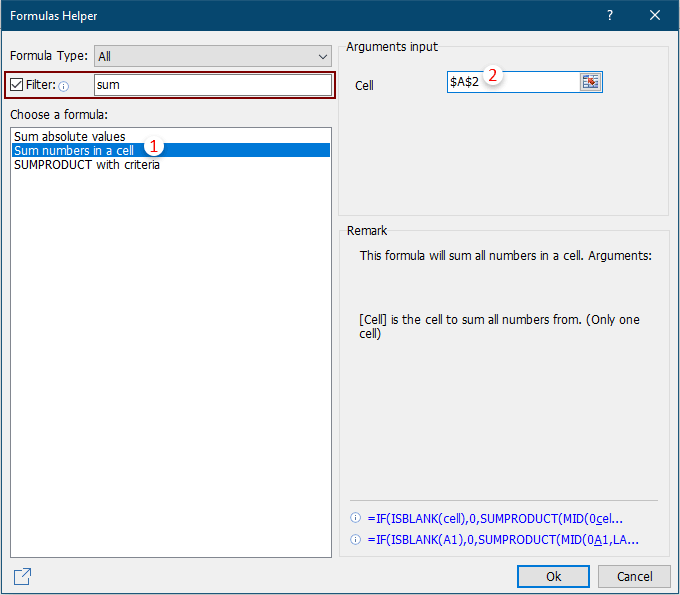Viewport: 680px width, 595px height.
Task: Open the Formula Type dropdown
Action: (x=213, y=56)
